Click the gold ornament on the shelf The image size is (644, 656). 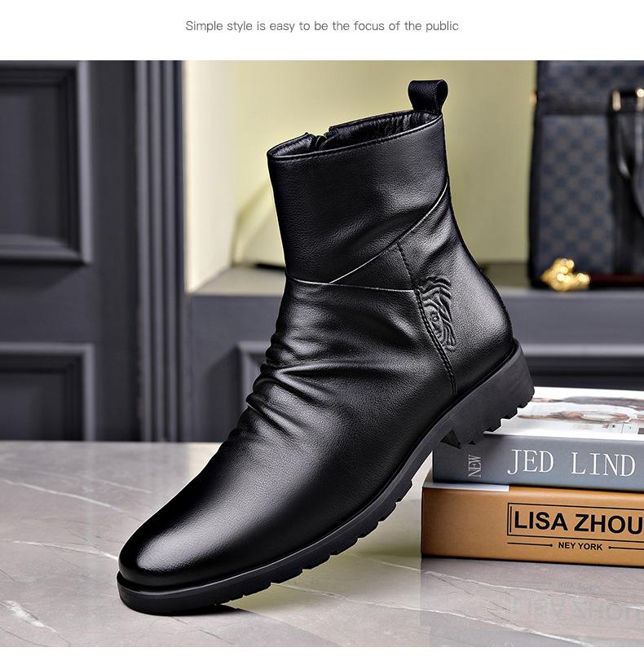click(x=564, y=275)
